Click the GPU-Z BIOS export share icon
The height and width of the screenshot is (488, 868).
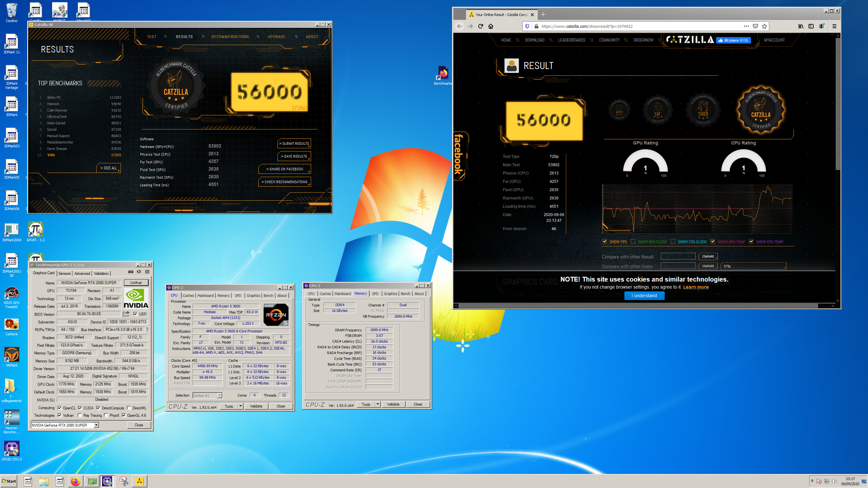(126, 314)
